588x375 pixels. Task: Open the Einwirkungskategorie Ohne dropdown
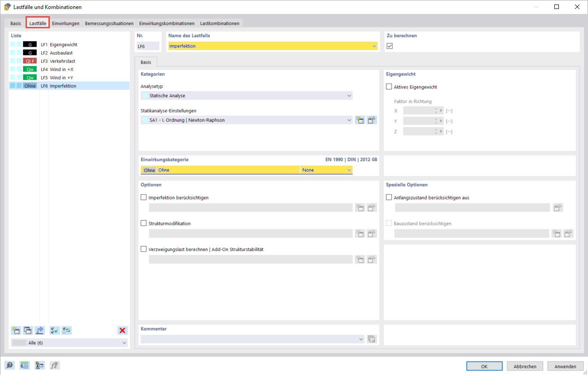(x=349, y=170)
